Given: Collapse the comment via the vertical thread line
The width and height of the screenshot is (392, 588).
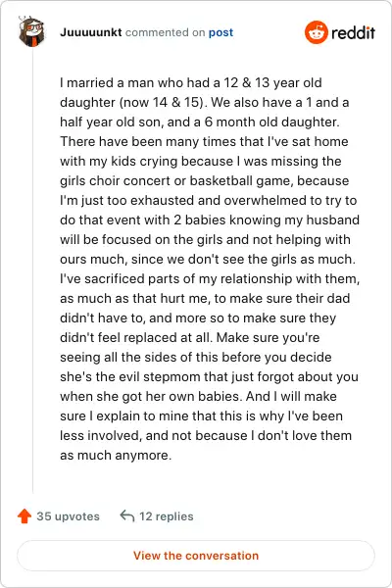Looking at the screenshot, I should click(x=32, y=270).
